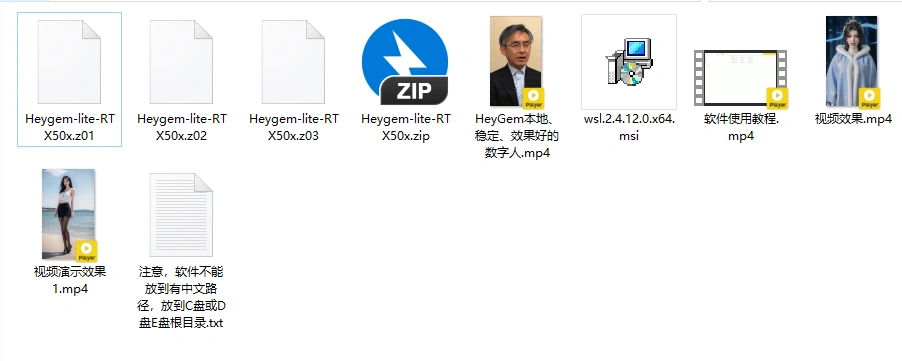Click the label 注意，软件不能放到有中文路径 txt

coord(181,297)
